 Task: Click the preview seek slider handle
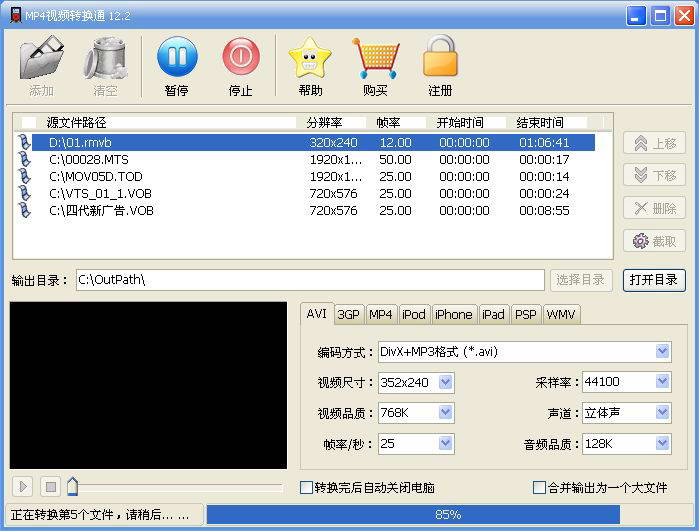click(72, 487)
